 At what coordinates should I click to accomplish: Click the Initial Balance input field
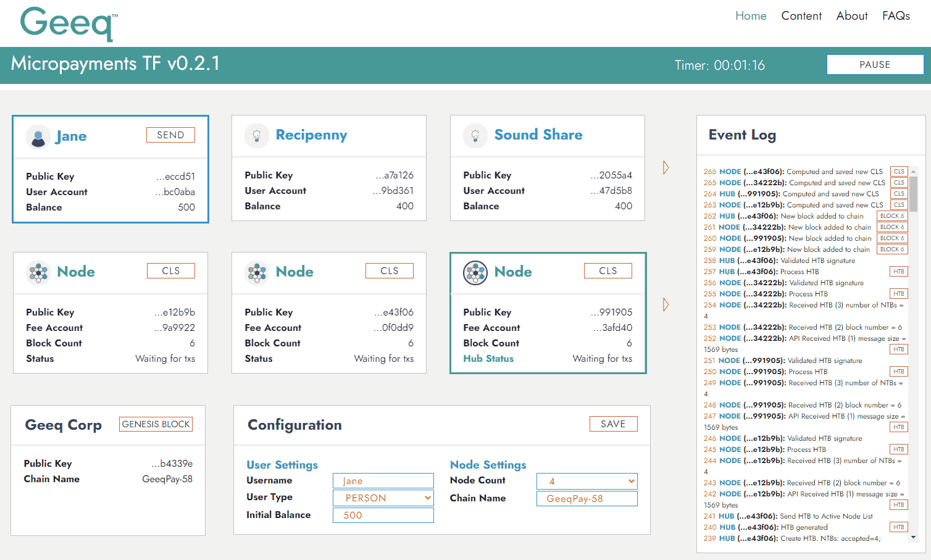(x=383, y=516)
